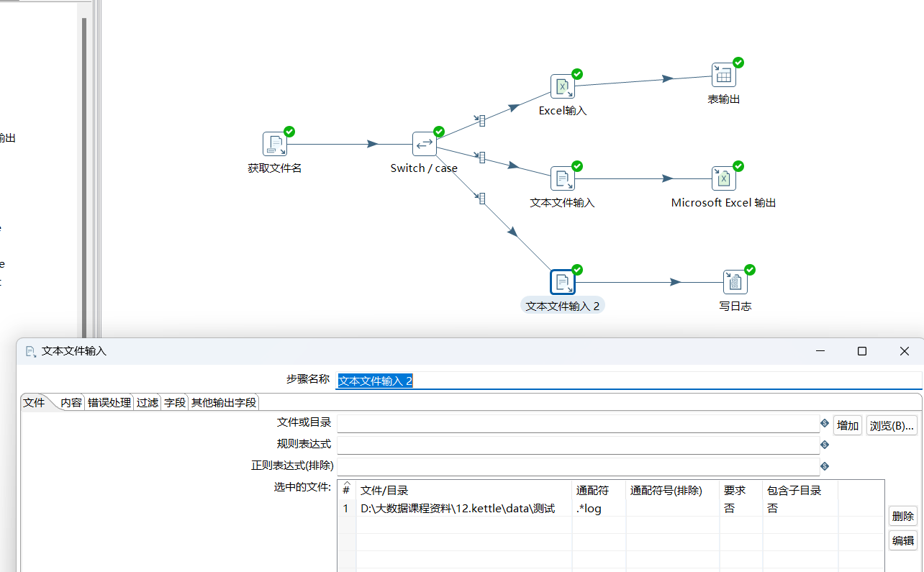Viewport: 924px width, 572px height.
Task: Click the 文件或目录 input field
Action: click(x=578, y=424)
